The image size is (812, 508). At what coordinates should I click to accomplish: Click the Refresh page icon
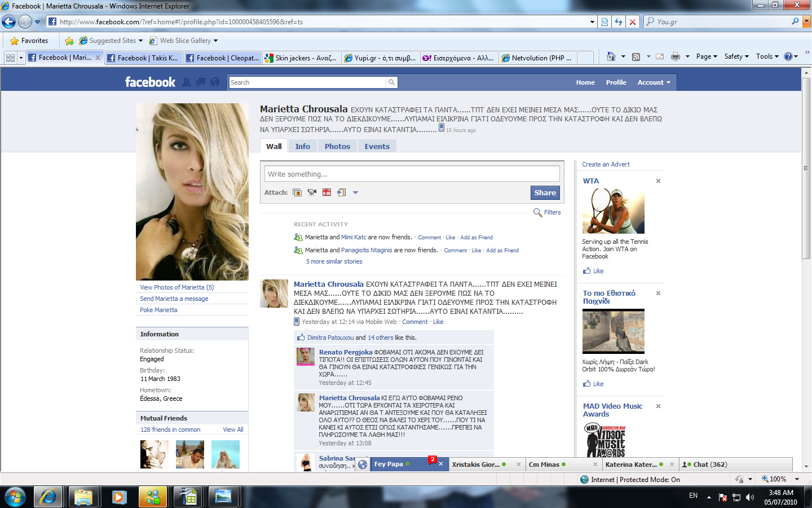(619, 22)
